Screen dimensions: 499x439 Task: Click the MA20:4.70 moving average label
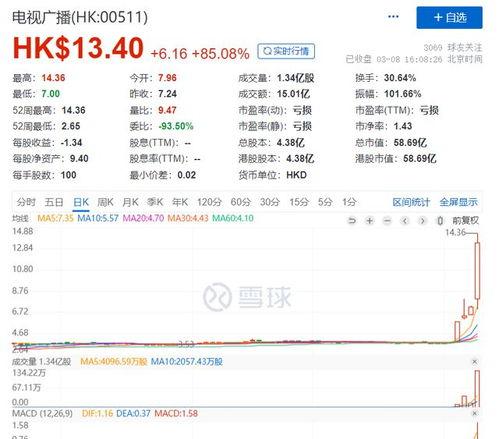pyautogui.click(x=143, y=218)
